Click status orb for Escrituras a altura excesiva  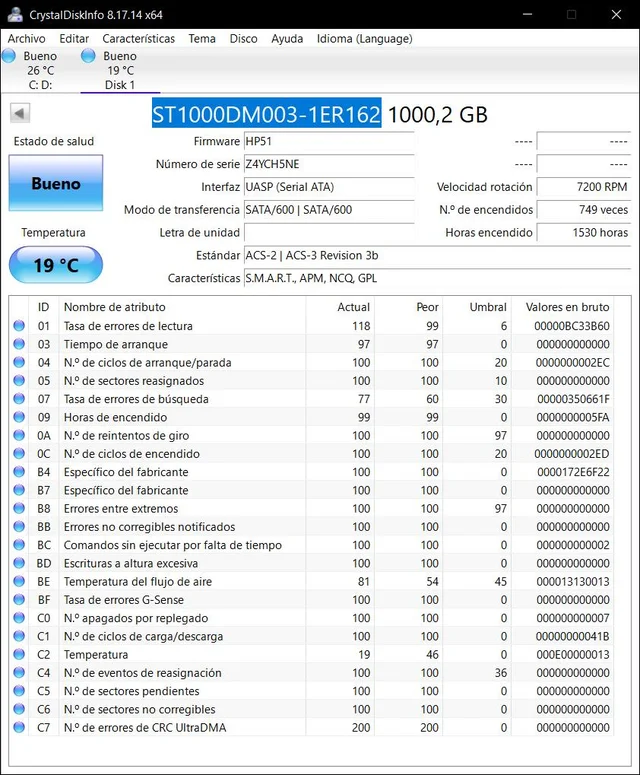[19, 563]
